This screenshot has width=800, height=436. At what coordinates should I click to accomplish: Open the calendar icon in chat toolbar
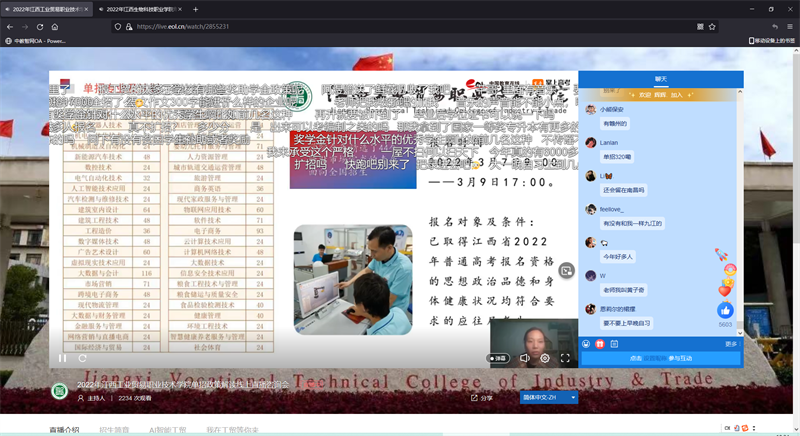point(614,344)
